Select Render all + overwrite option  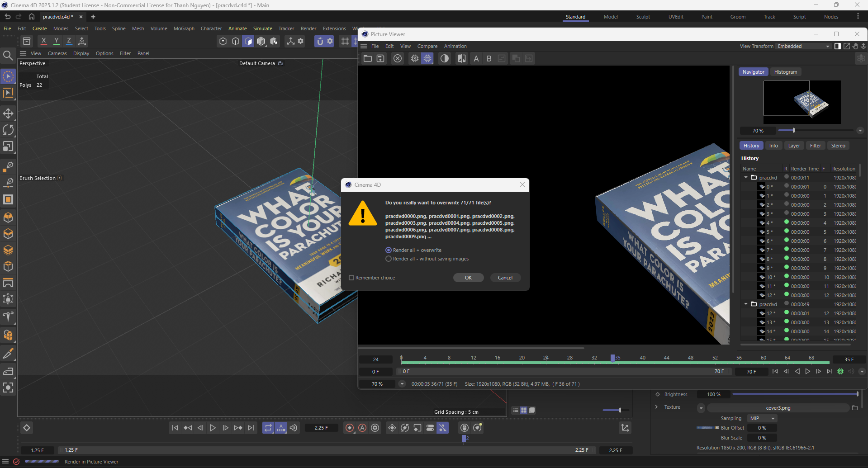[x=389, y=250]
